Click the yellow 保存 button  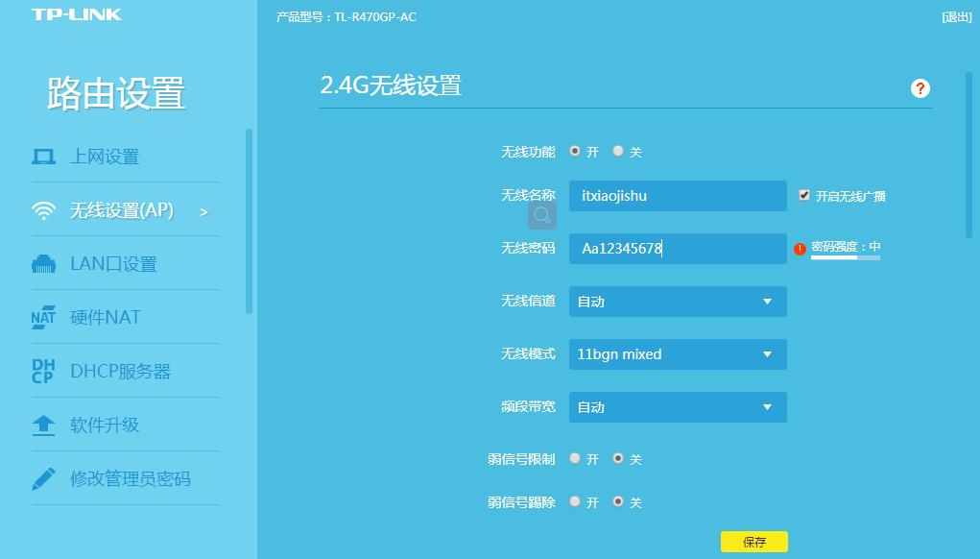click(x=753, y=541)
